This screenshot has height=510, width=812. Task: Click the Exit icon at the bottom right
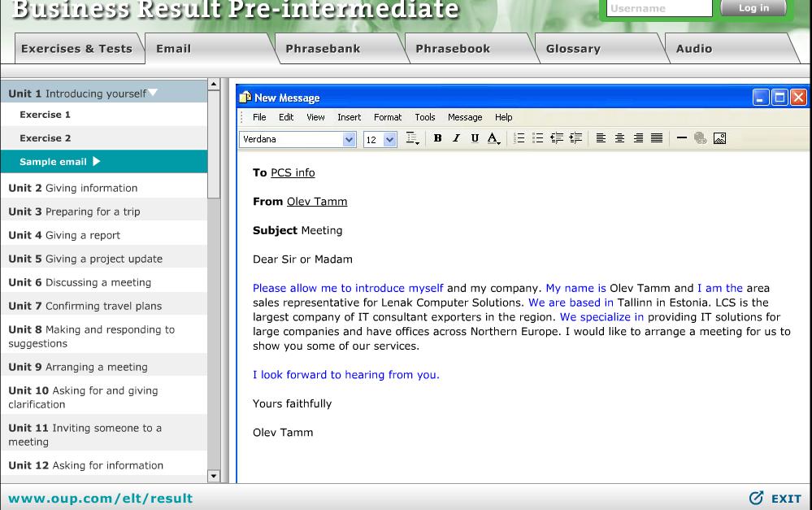tap(756, 498)
